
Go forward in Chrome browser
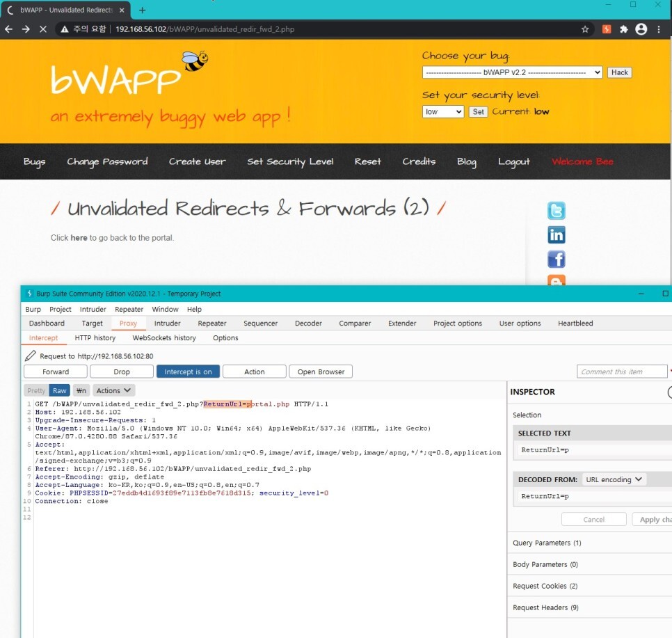pyautogui.click(x=26, y=29)
